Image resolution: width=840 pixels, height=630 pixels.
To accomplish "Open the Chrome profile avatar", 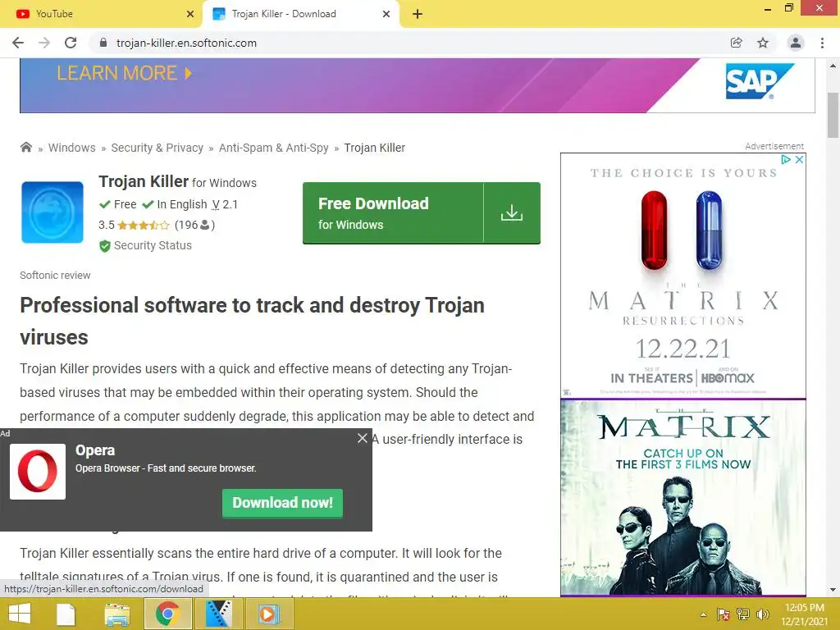I will coord(796,43).
